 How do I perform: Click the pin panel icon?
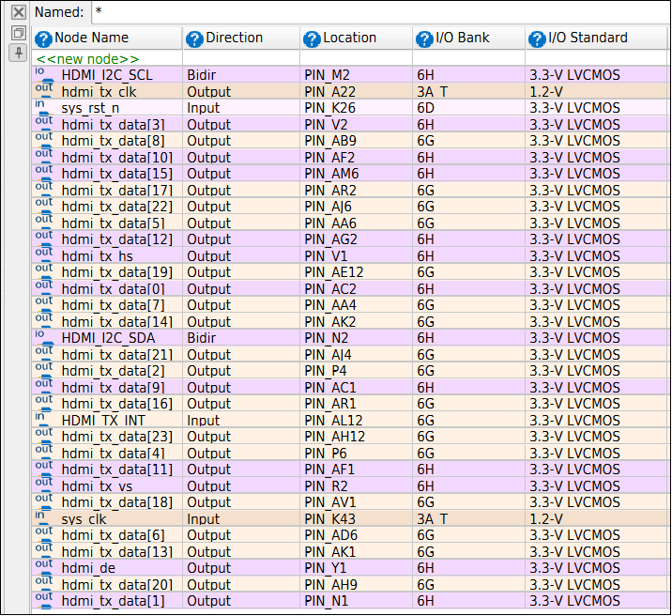[x=19, y=54]
